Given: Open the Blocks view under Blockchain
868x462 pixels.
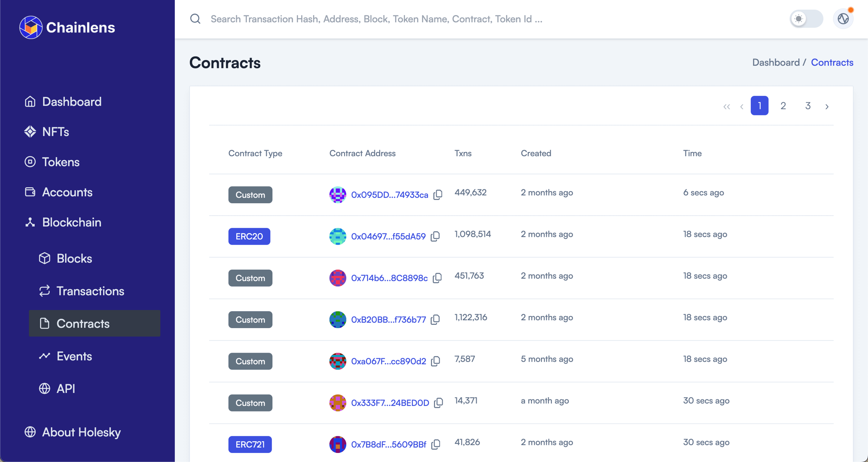Looking at the screenshot, I should coord(74,258).
